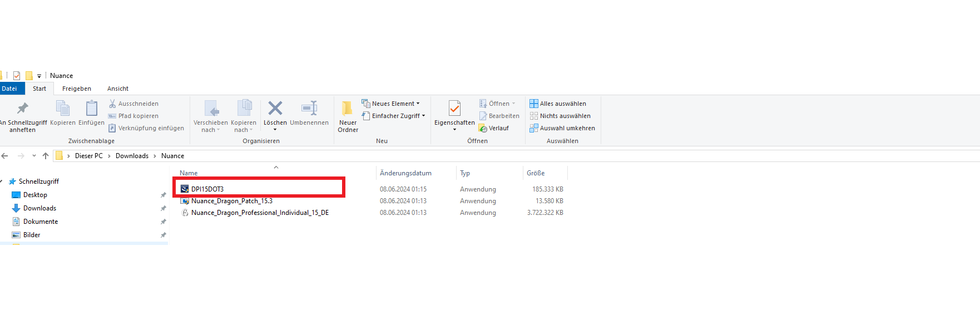The image size is (980, 314).
Task: Open Einfacher Zugriff dropdown
Action: [x=393, y=116]
